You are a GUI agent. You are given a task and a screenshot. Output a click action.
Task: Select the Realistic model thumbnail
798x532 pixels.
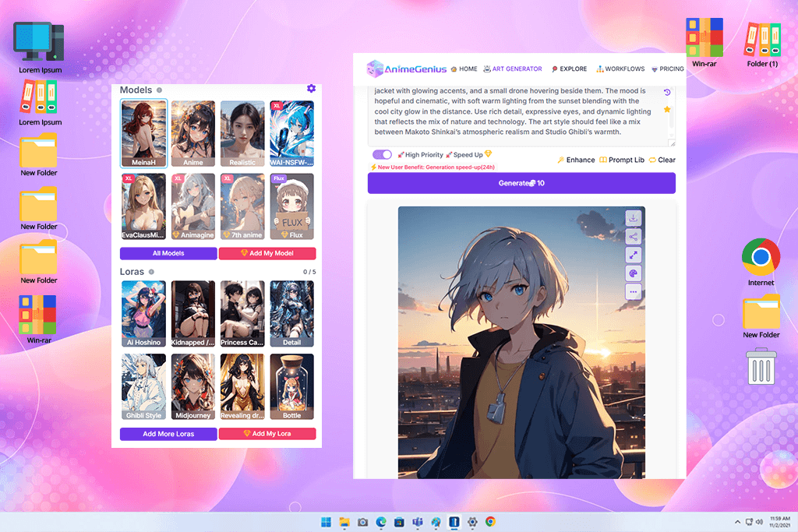point(242,134)
